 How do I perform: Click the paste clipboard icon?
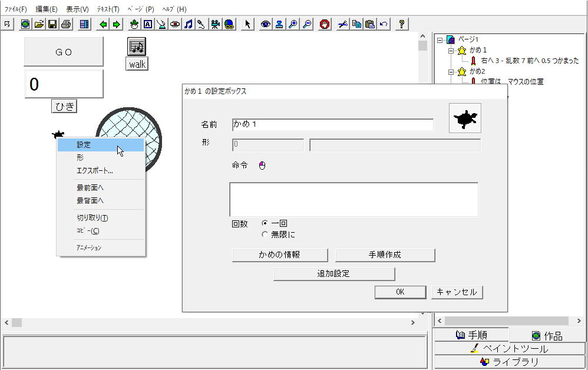[x=370, y=24]
